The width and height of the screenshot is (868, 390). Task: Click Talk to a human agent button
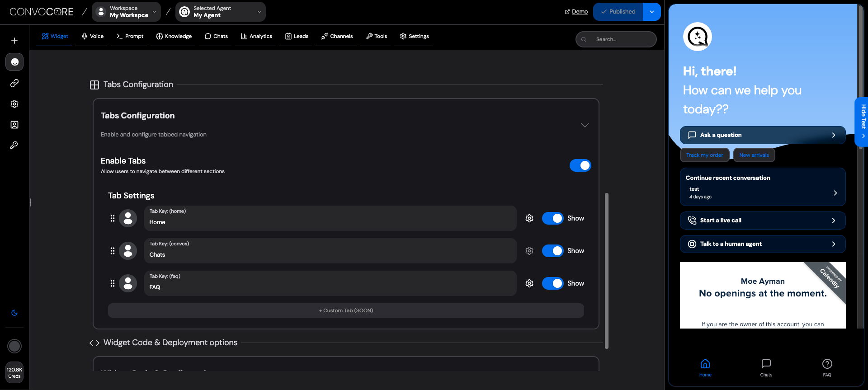(763, 244)
